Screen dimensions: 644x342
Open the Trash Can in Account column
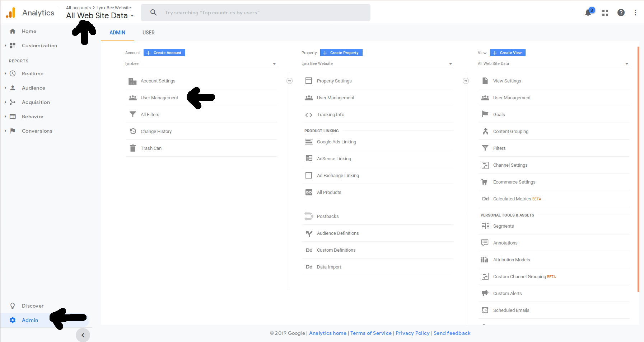[151, 148]
